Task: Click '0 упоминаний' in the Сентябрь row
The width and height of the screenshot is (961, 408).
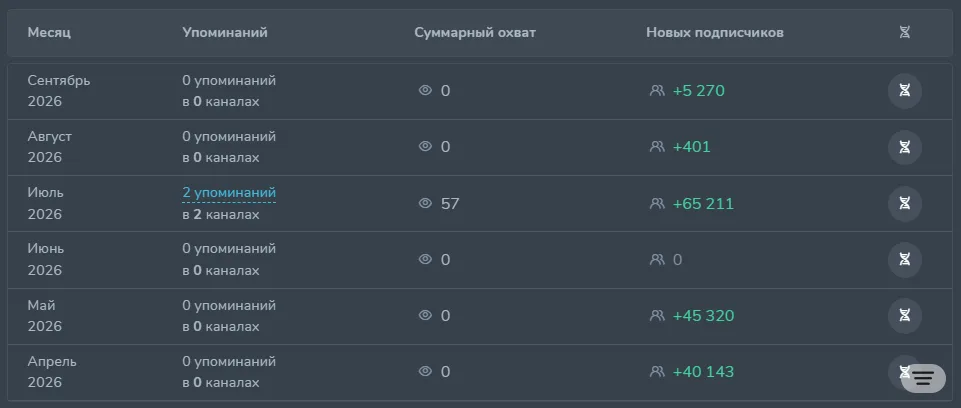Action: 229,80
